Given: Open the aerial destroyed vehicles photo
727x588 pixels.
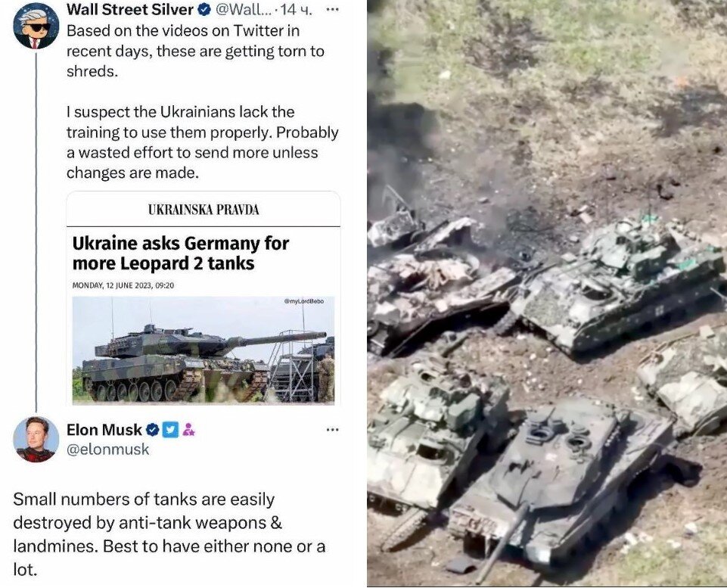Looking at the screenshot, I should pyautogui.click(x=547, y=294).
